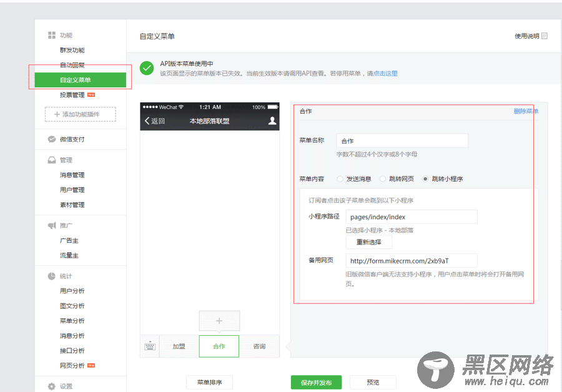Viewport: 562px width, 392px height.
Task: Open 接口分析 in the sidebar
Action: pos(72,351)
